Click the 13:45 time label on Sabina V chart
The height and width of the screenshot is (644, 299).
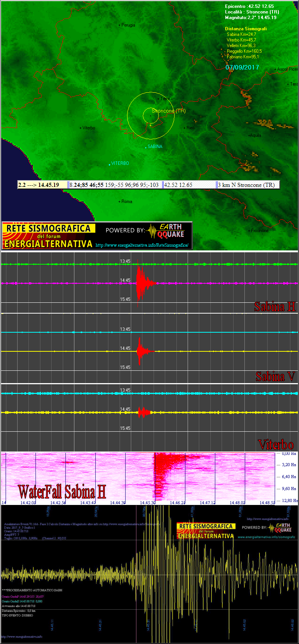click(125, 329)
